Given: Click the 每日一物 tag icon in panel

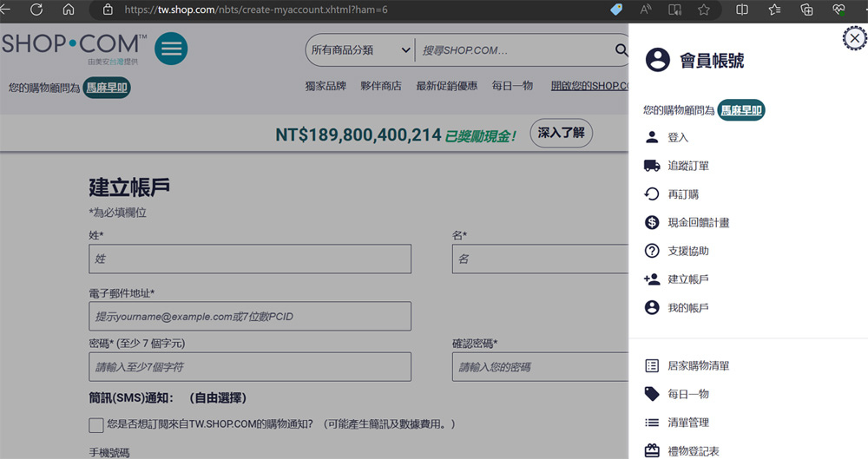Looking at the screenshot, I should [652, 394].
